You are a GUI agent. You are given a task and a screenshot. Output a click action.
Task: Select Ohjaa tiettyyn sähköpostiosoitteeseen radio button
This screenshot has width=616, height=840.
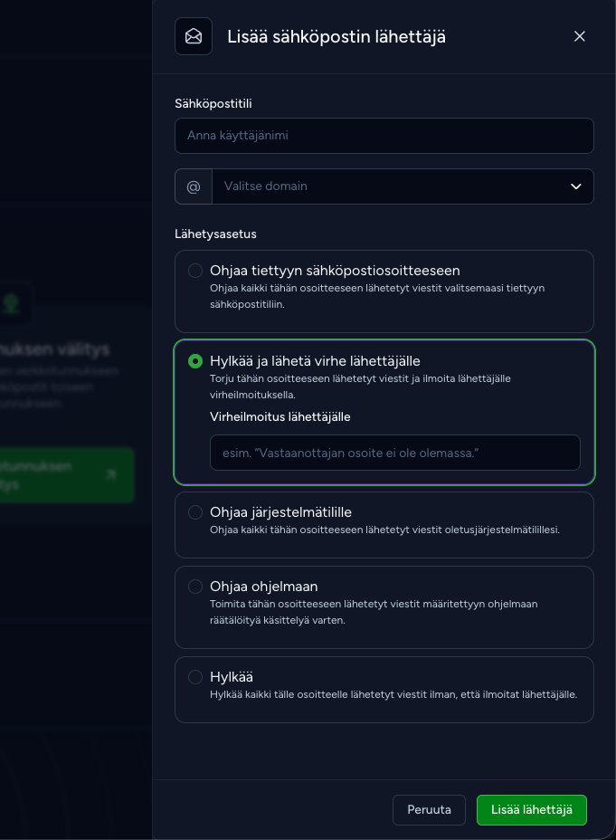195,271
